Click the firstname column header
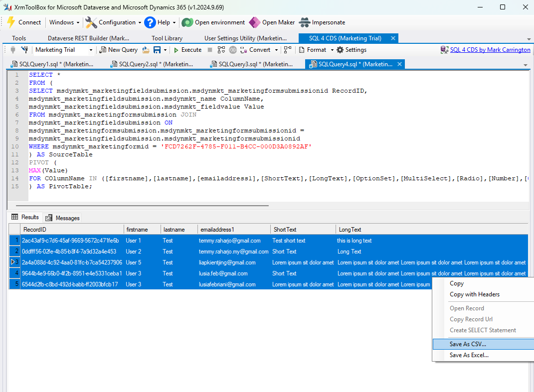Screen dimensions: 534x392 click(x=142, y=230)
